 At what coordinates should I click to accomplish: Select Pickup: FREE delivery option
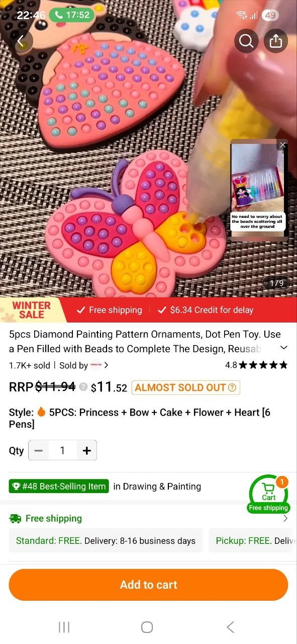(x=252, y=541)
